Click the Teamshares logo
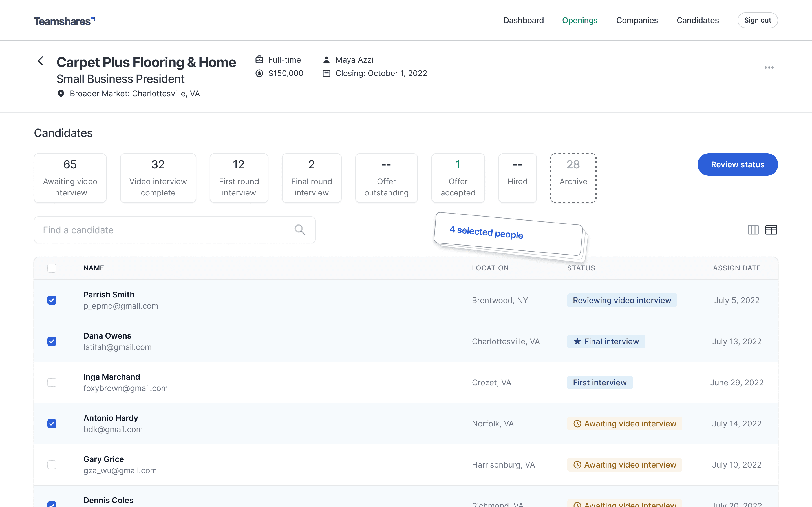The height and width of the screenshot is (507, 812). [64, 21]
